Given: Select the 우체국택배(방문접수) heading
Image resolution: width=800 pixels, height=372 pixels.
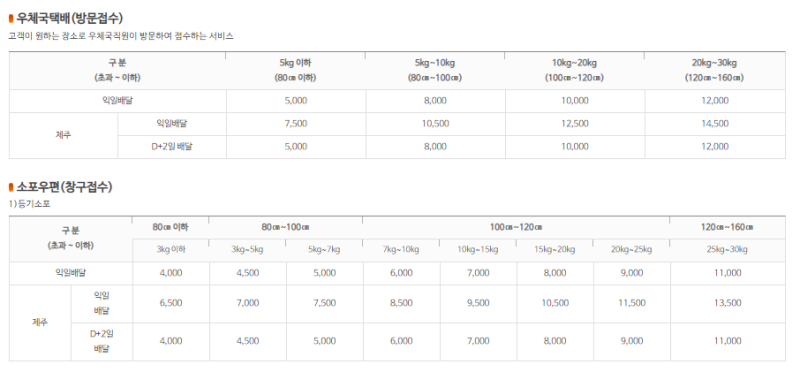Looking at the screenshot, I should [69, 19].
